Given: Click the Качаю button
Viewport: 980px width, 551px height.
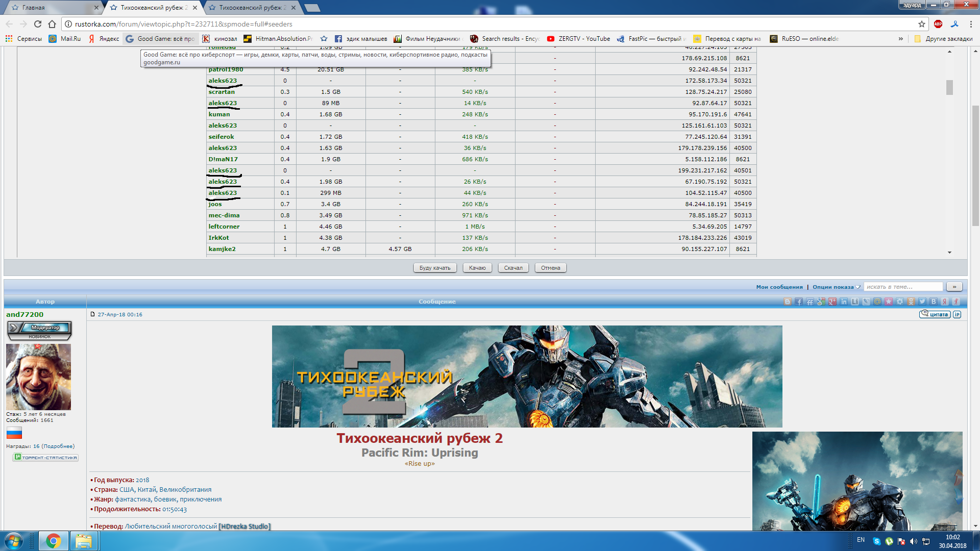Looking at the screenshot, I should point(477,268).
